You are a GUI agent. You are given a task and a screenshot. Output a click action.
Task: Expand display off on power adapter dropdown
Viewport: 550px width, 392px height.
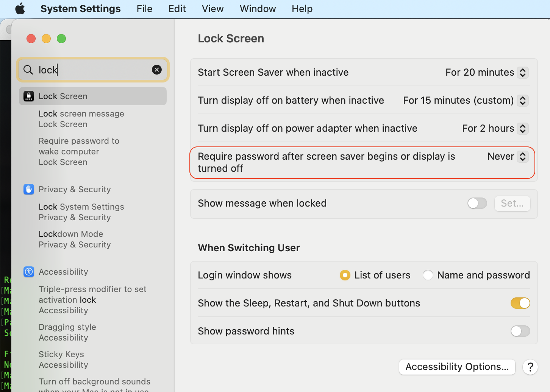click(x=522, y=128)
